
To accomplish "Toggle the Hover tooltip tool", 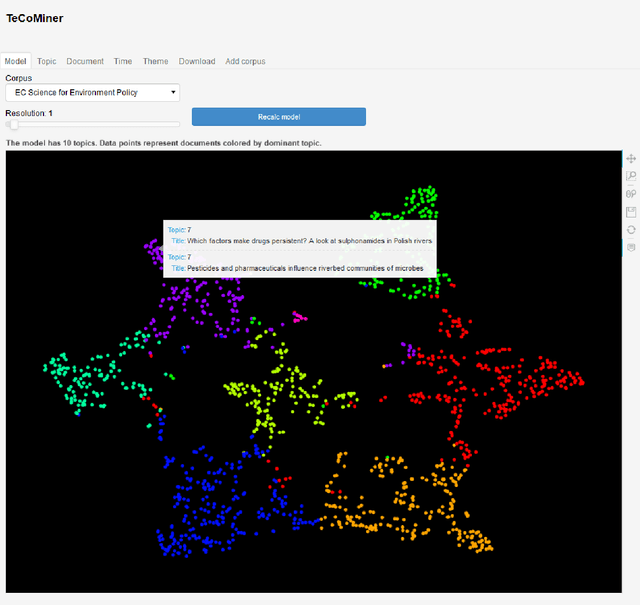I will coord(630,247).
